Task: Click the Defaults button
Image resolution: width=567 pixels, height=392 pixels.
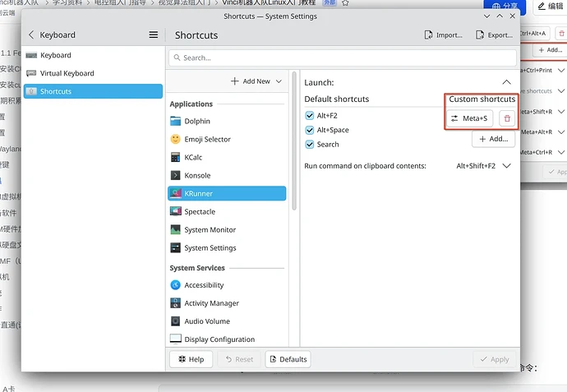Action: click(287, 359)
